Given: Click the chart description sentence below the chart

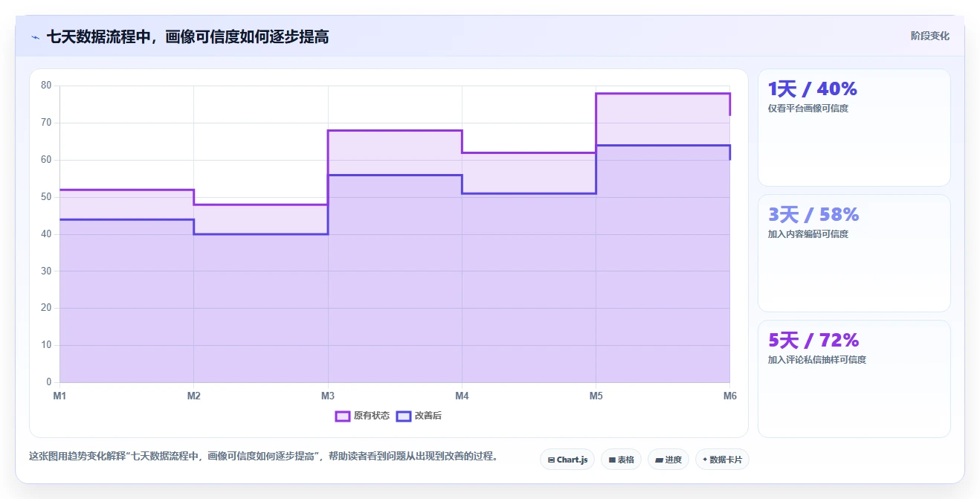Looking at the screenshot, I should [263, 456].
